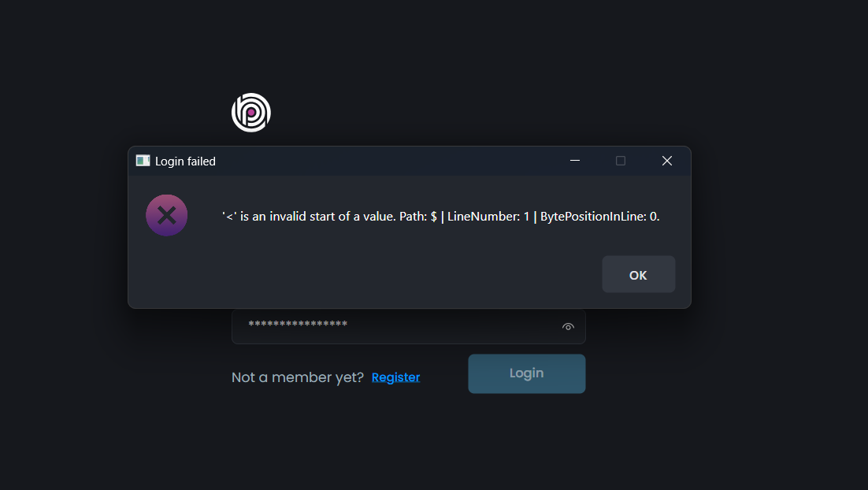
Task: Click the password asterisks text
Action: (x=298, y=325)
